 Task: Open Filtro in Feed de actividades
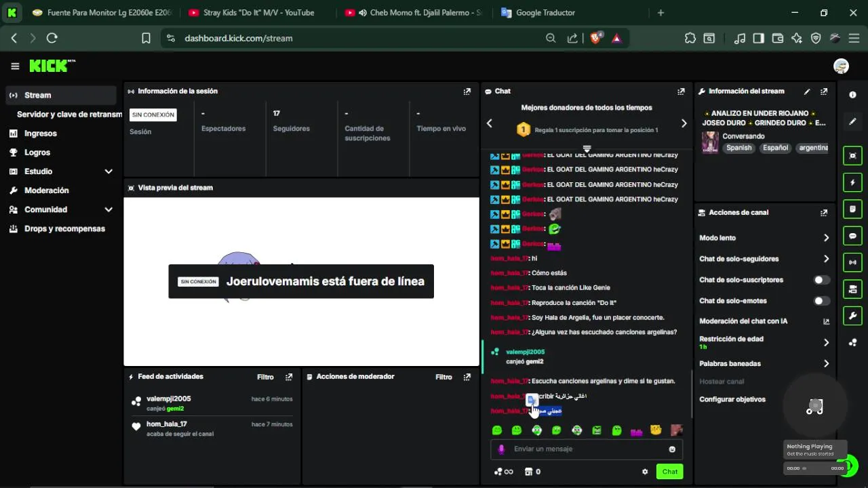tap(265, 377)
